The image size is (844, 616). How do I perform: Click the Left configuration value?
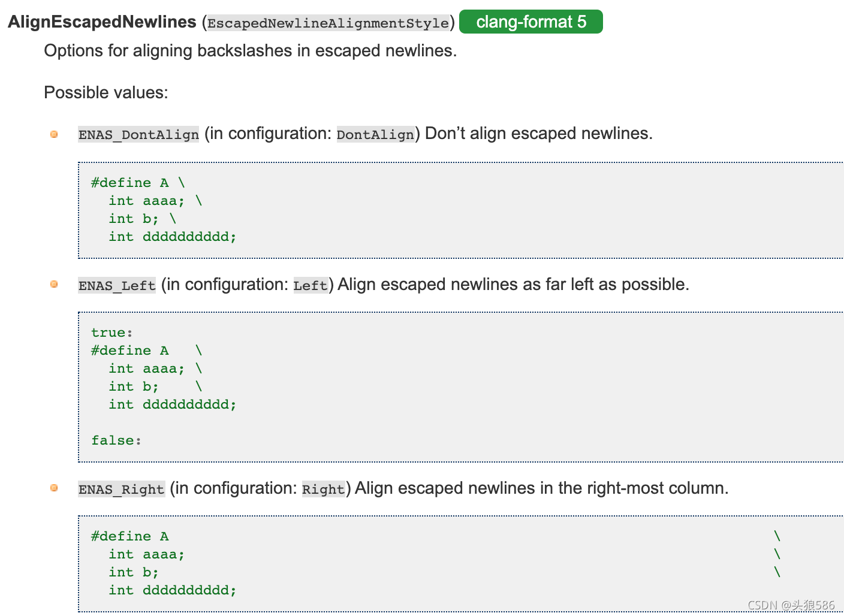coord(311,285)
